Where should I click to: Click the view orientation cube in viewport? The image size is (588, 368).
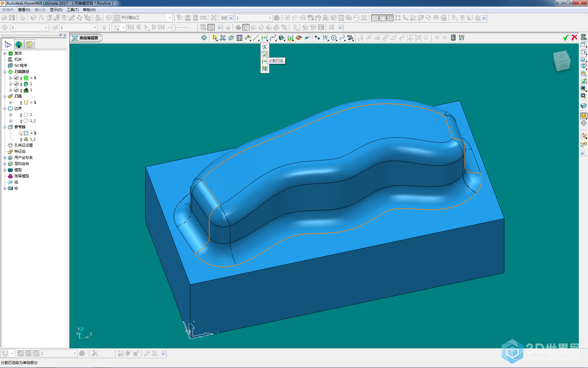(562, 61)
